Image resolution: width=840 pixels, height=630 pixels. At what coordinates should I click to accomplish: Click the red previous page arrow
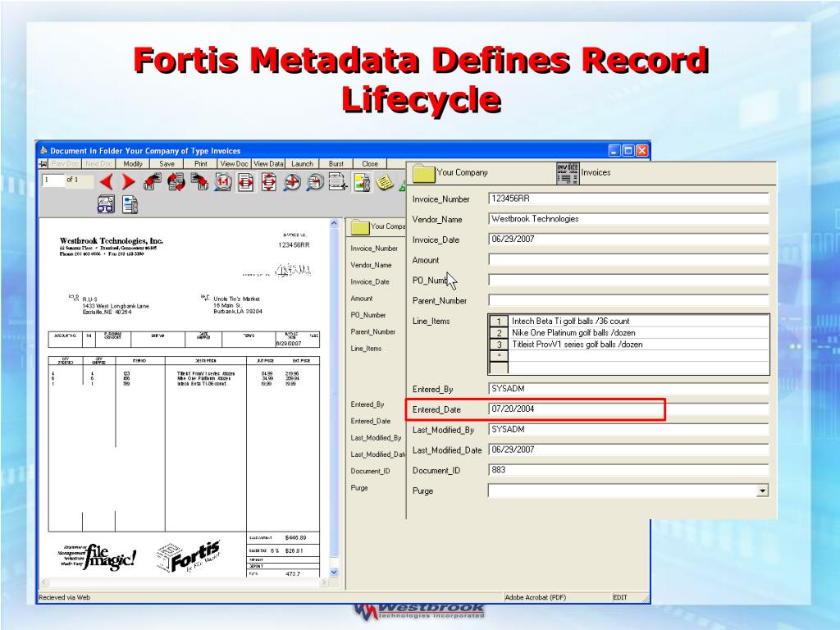coord(106,182)
